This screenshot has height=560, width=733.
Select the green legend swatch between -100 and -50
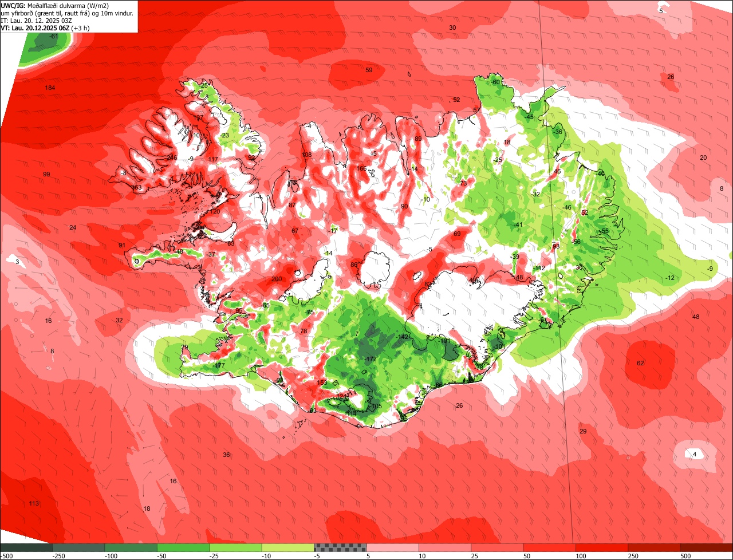tap(131, 547)
